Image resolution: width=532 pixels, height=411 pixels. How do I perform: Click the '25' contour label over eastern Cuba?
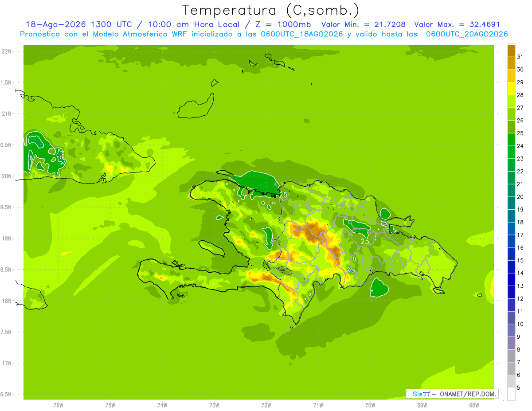coord(56,175)
